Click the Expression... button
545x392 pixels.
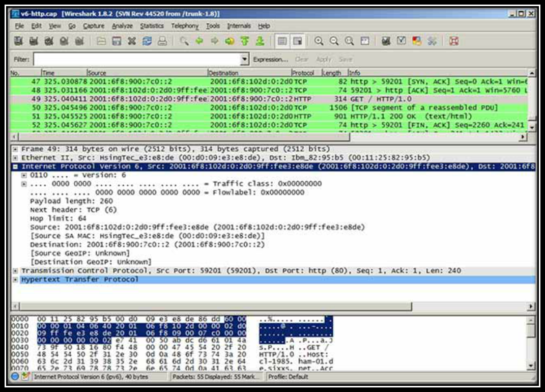tap(270, 60)
